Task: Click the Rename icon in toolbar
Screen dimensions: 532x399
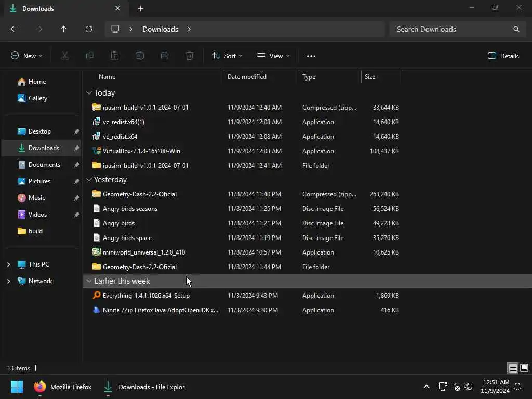Action: pos(139,56)
